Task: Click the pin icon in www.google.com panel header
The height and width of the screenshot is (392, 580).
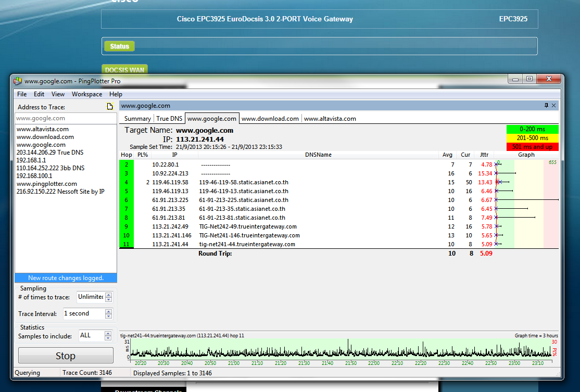Action: pos(546,105)
